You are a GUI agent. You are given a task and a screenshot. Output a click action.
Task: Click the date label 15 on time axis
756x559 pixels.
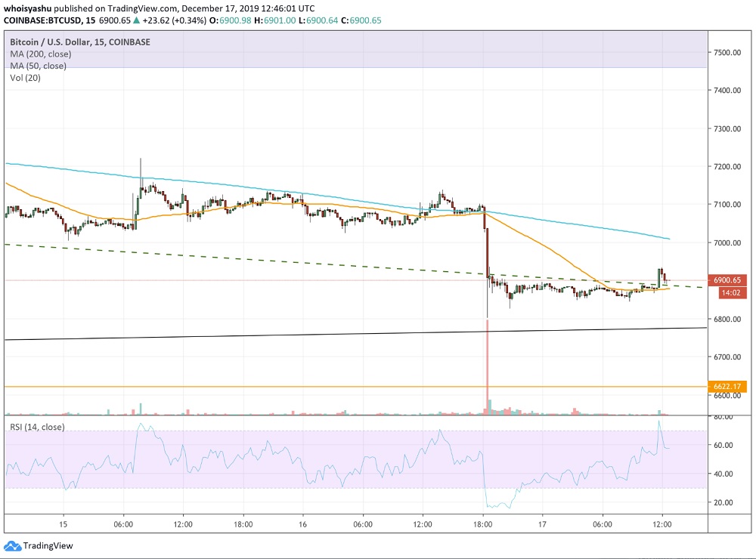coord(64,523)
